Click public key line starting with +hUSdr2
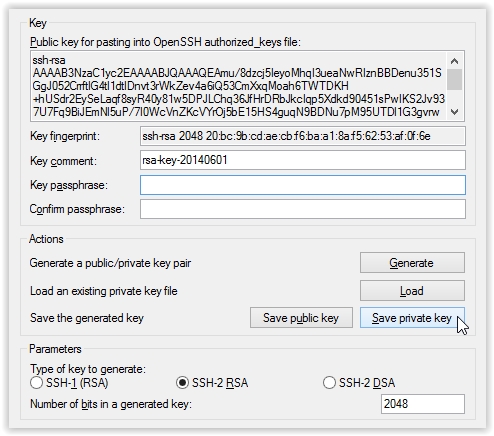494x436 pixels. tap(239, 99)
